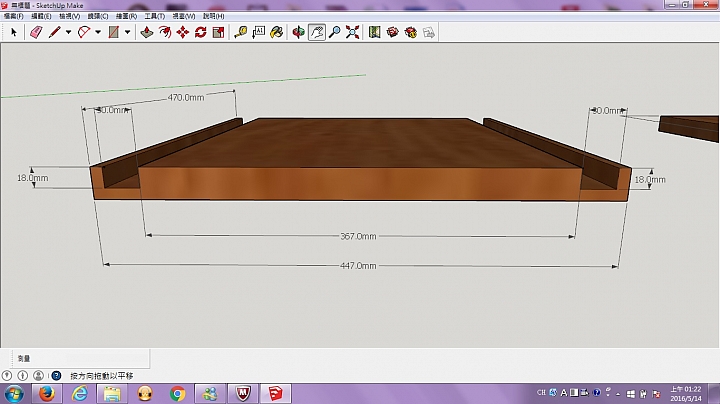Click the Windows Start button
This screenshot has height=404, width=720.
(14, 393)
